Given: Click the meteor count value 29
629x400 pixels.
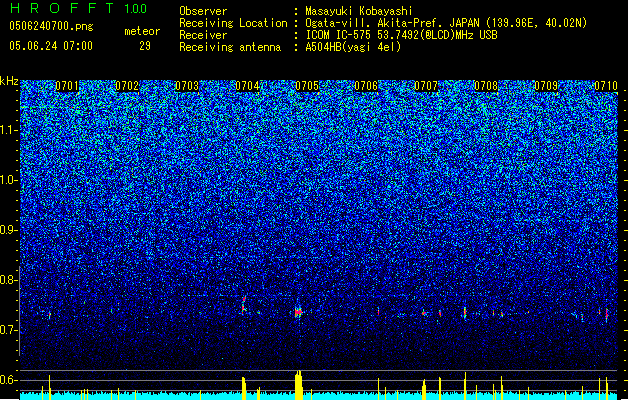Looking at the screenshot, I should (145, 46).
